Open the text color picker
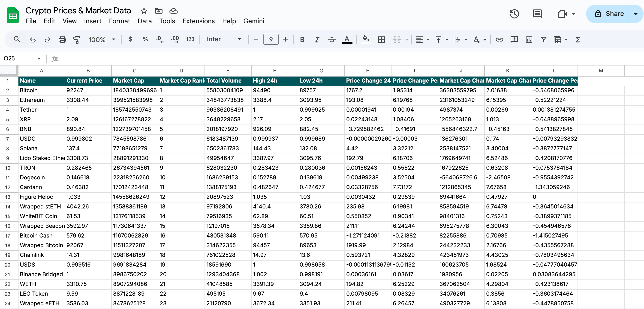 [x=346, y=39]
